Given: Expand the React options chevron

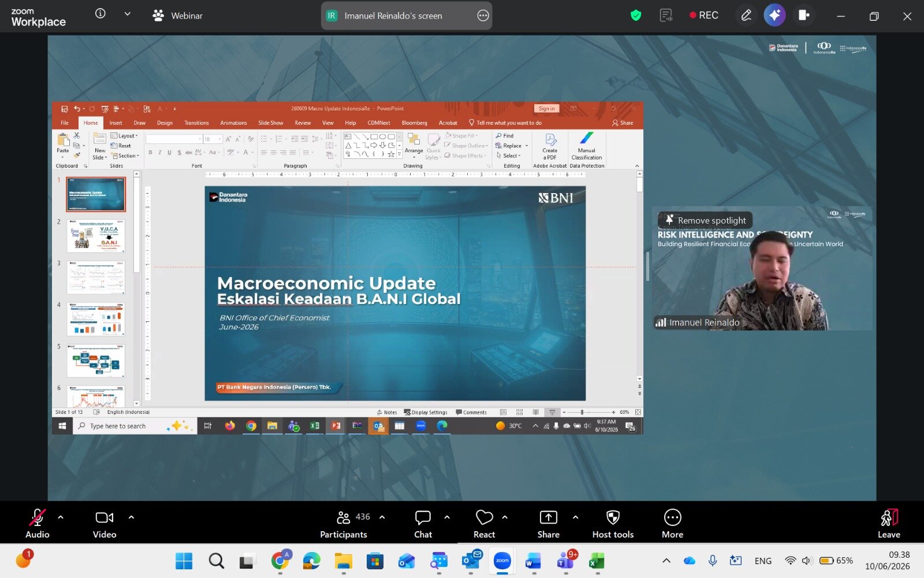Looking at the screenshot, I should coord(505,517).
